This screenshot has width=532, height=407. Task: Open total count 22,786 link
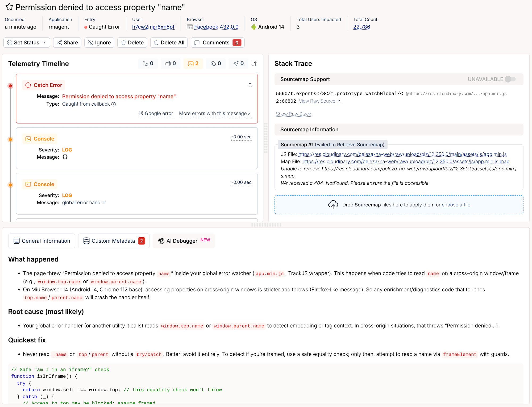coord(361,27)
